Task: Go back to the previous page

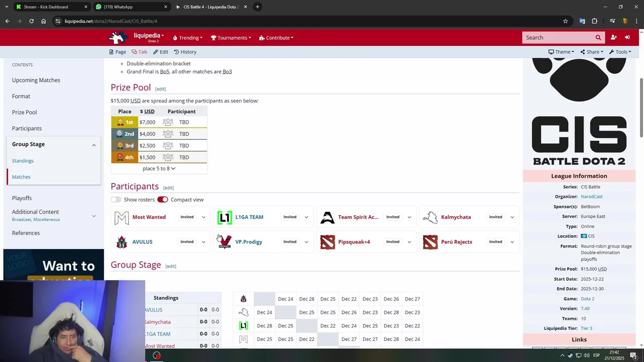Action: (7, 21)
